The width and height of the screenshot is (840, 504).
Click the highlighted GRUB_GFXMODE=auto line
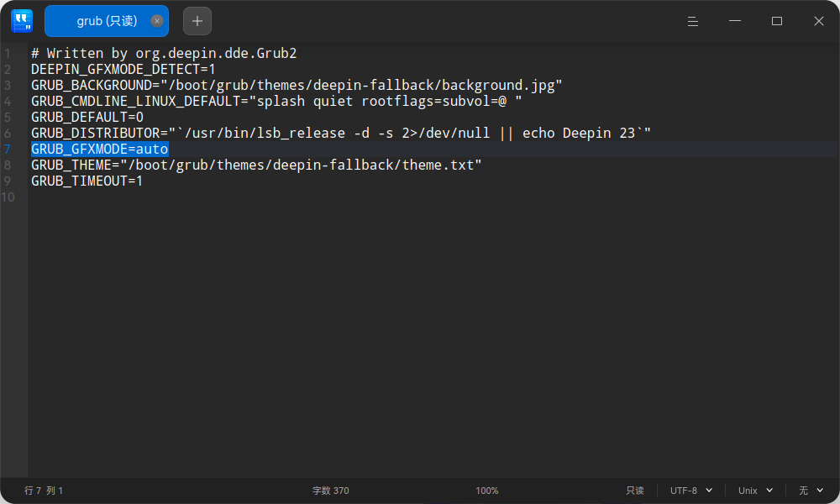[x=100, y=150]
